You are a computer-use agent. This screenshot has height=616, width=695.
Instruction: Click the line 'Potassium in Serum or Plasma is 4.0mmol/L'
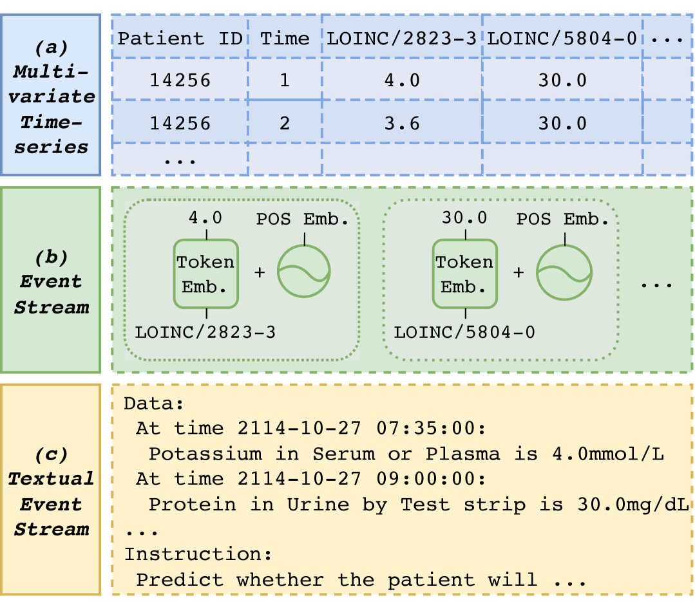click(406, 454)
